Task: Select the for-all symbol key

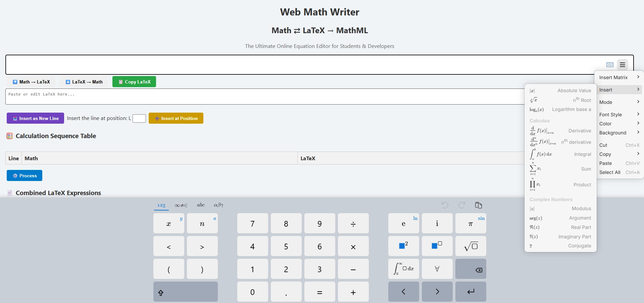Action: (x=437, y=268)
